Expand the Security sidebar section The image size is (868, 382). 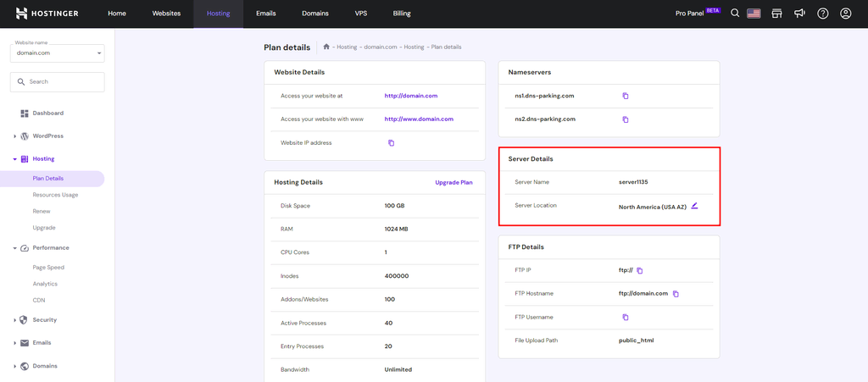15,320
